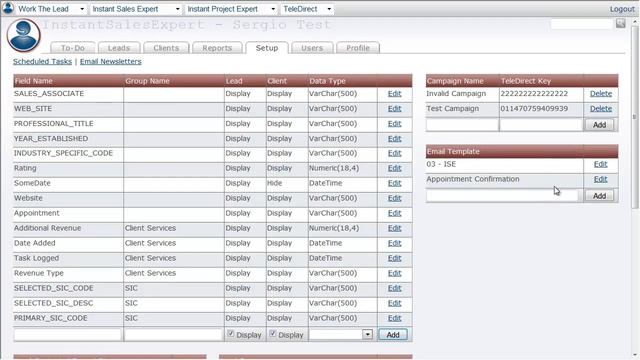
Task: Click the new Group Name input box
Action: [173, 335]
